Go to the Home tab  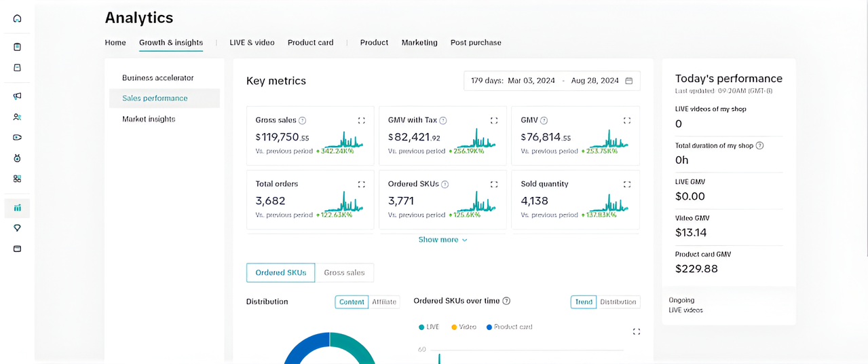pos(115,42)
